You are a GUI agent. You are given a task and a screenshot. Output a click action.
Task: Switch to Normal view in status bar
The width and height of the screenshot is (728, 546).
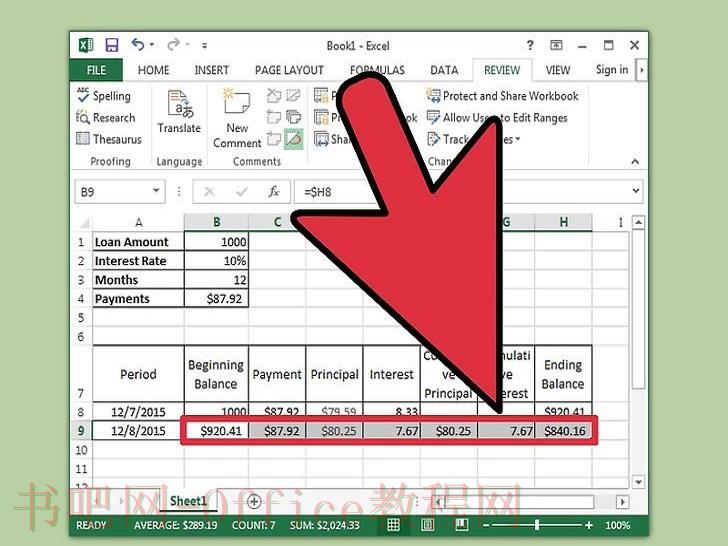(x=393, y=525)
